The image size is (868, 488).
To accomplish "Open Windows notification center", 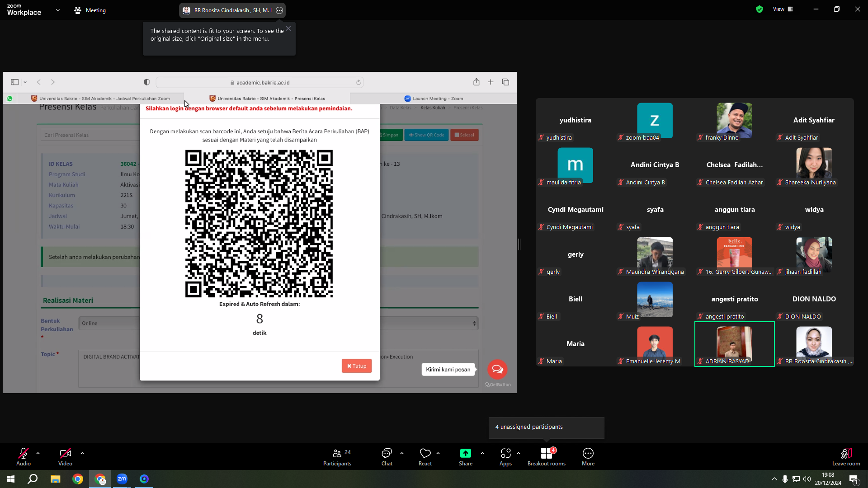I will pyautogui.click(x=854, y=479).
